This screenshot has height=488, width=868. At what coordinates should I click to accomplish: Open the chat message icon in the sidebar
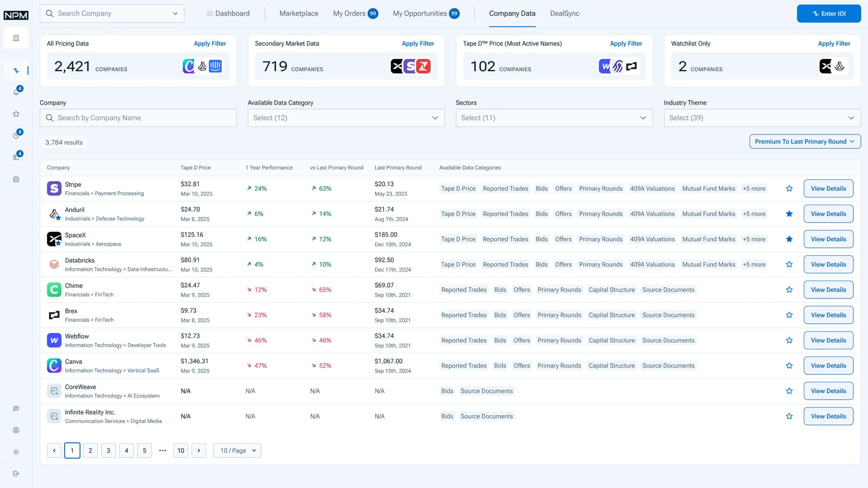(x=16, y=409)
